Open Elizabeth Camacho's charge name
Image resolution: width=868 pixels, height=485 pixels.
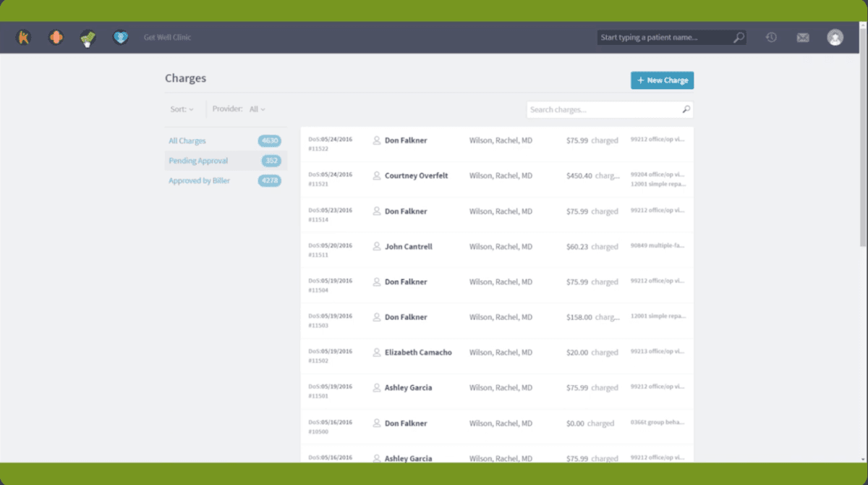coord(418,353)
